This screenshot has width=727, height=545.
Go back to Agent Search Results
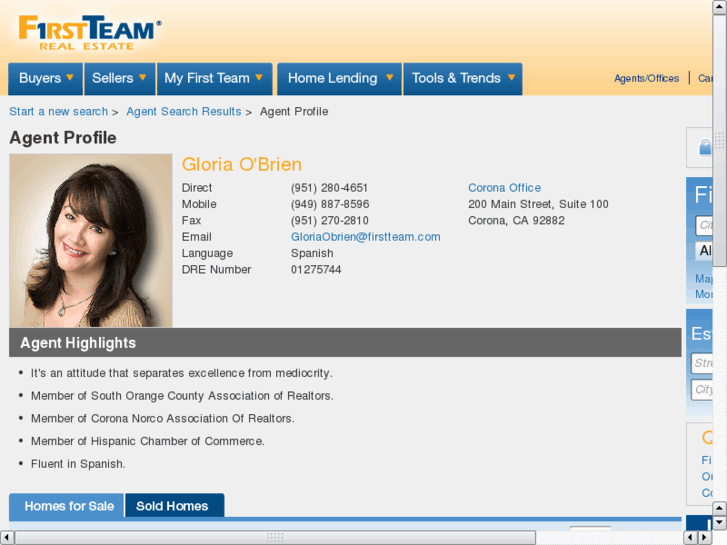pos(184,111)
